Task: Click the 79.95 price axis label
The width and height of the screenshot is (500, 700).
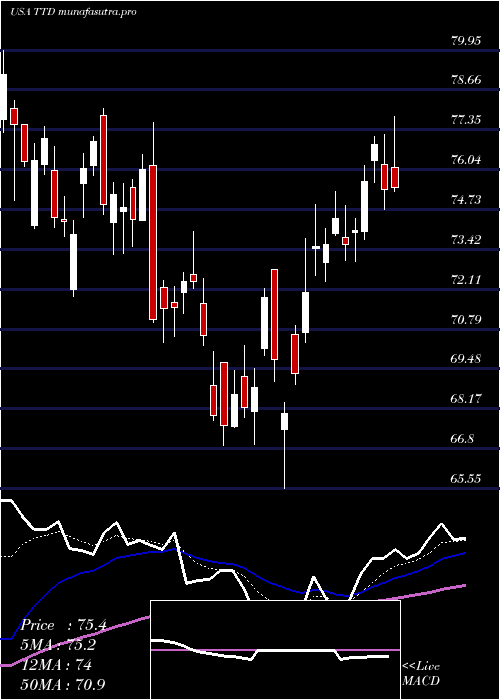Action: click(x=466, y=41)
